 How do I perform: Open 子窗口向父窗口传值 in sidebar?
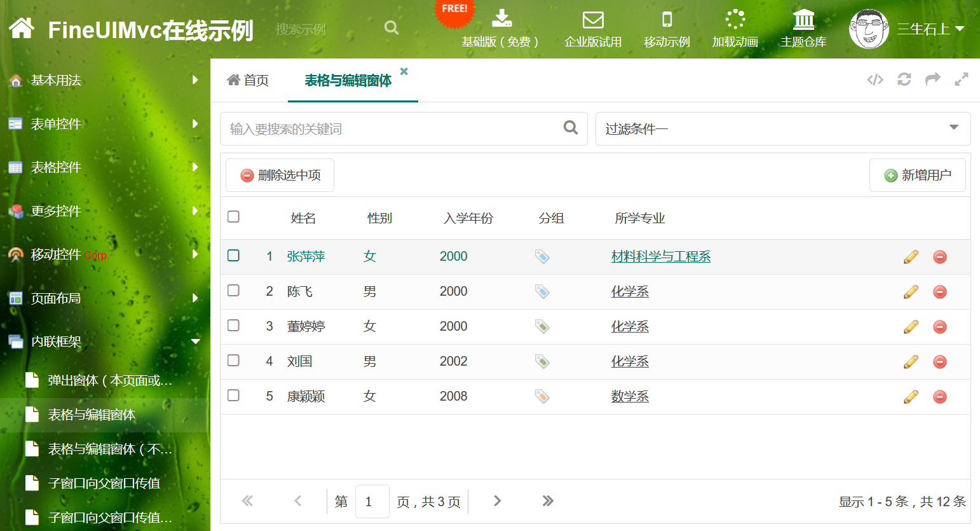[x=104, y=483]
